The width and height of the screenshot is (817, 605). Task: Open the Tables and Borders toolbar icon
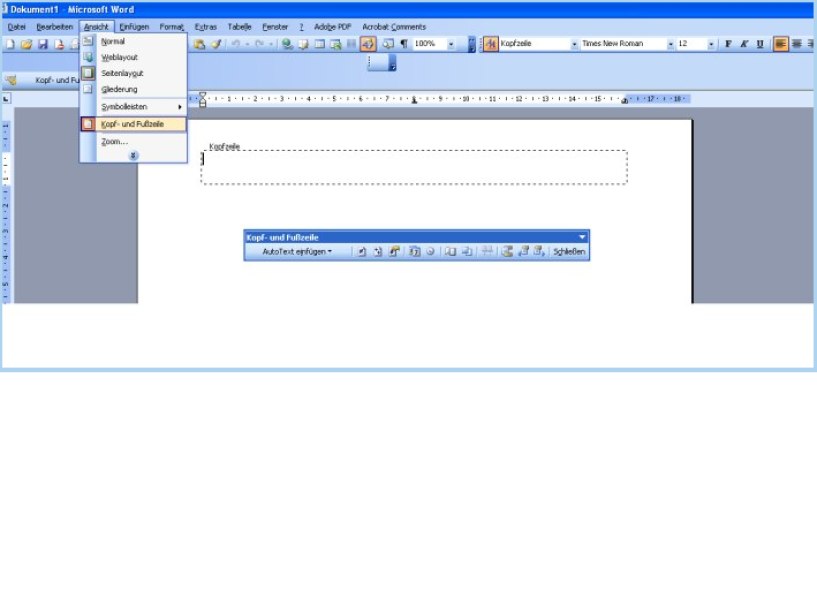(303, 44)
